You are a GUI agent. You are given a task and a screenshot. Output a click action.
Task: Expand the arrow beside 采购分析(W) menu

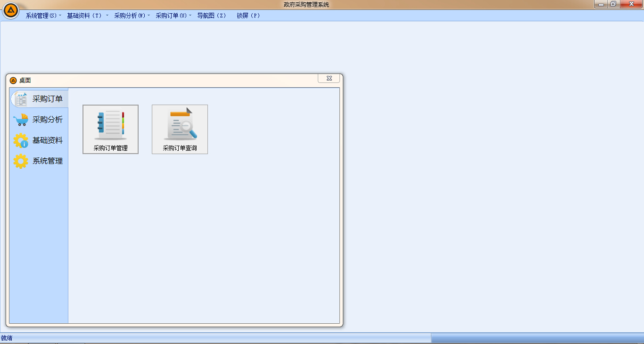coord(149,16)
